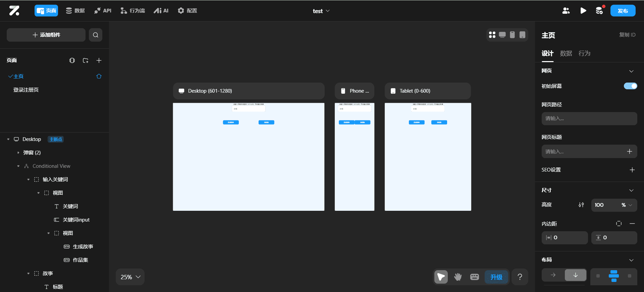The height and width of the screenshot is (292, 644).
Task: Select the hand pan tool
Action: 458,277
